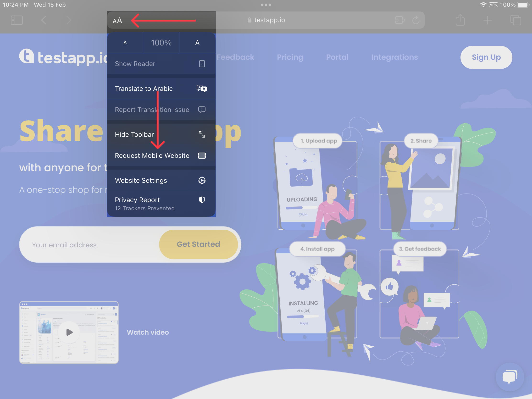
Task: Select Report Translation Issue menu item
Action: pos(161,109)
